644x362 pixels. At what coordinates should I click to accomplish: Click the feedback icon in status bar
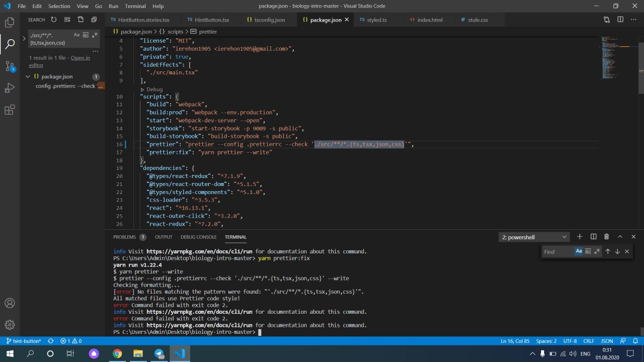click(x=622, y=341)
